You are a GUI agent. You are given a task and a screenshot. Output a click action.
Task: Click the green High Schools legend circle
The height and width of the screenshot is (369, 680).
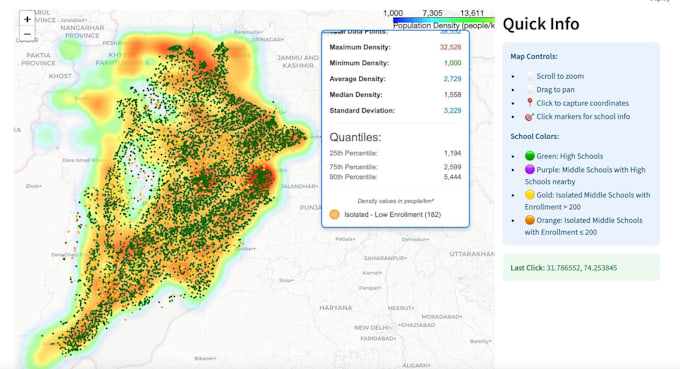coord(530,156)
